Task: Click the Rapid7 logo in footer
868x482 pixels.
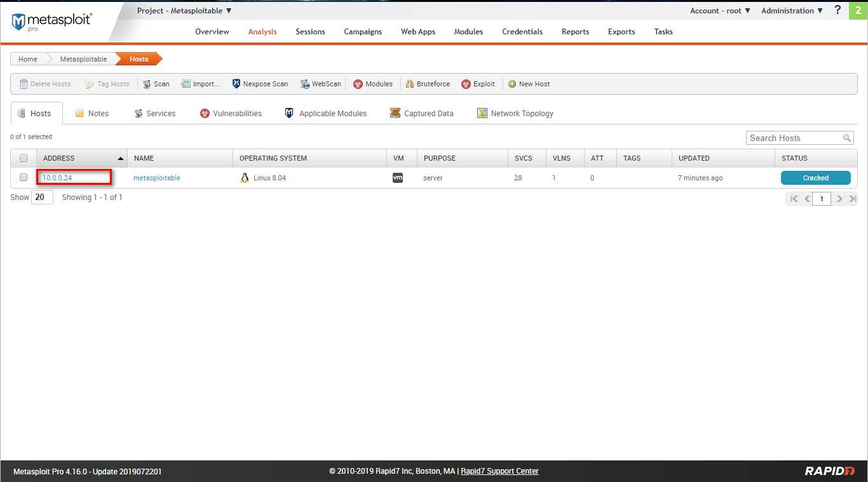Action: pos(830,471)
